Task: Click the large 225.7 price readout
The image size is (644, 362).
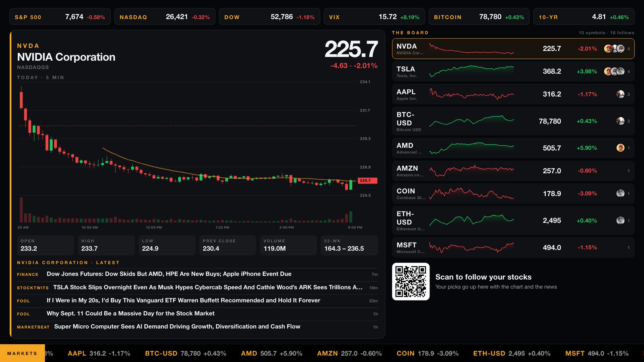Action: point(351,49)
